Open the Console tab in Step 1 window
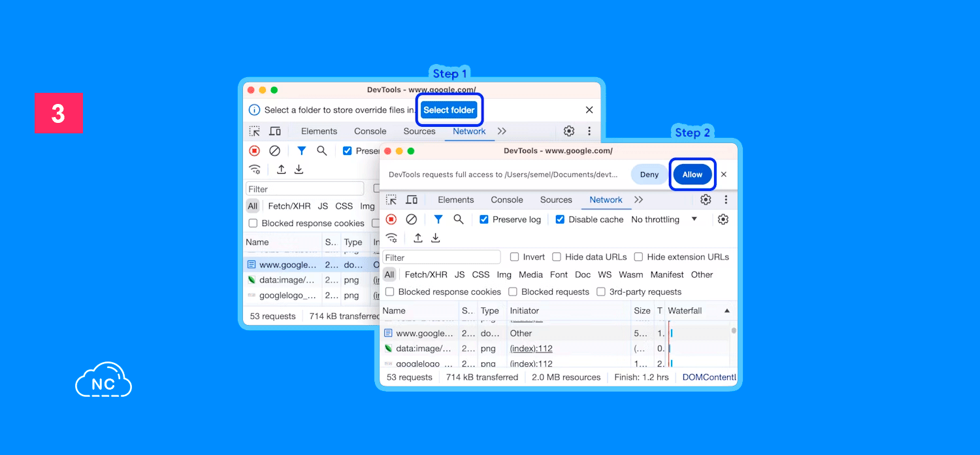 pyautogui.click(x=370, y=131)
